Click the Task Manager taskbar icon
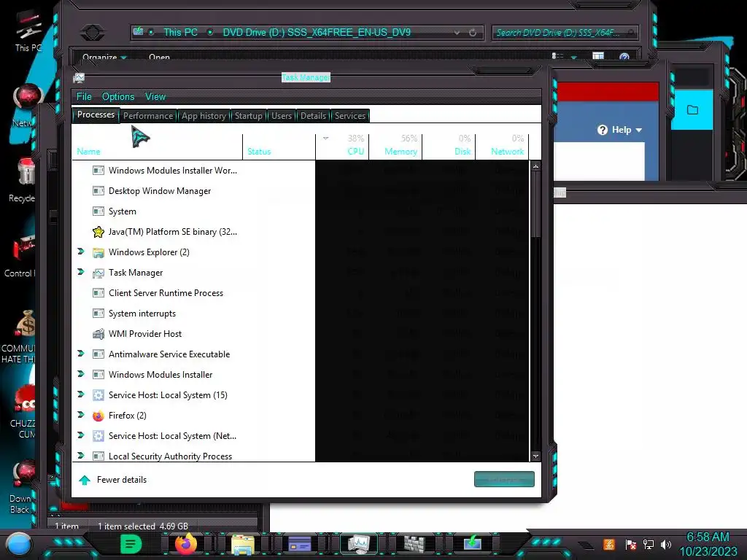This screenshot has width=747, height=560. [x=358, y=544]
